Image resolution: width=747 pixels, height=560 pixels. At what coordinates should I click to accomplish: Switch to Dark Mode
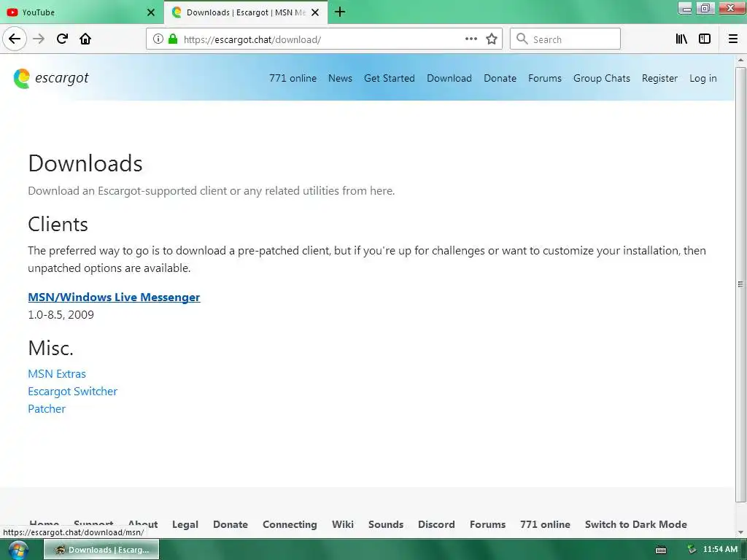636,524
